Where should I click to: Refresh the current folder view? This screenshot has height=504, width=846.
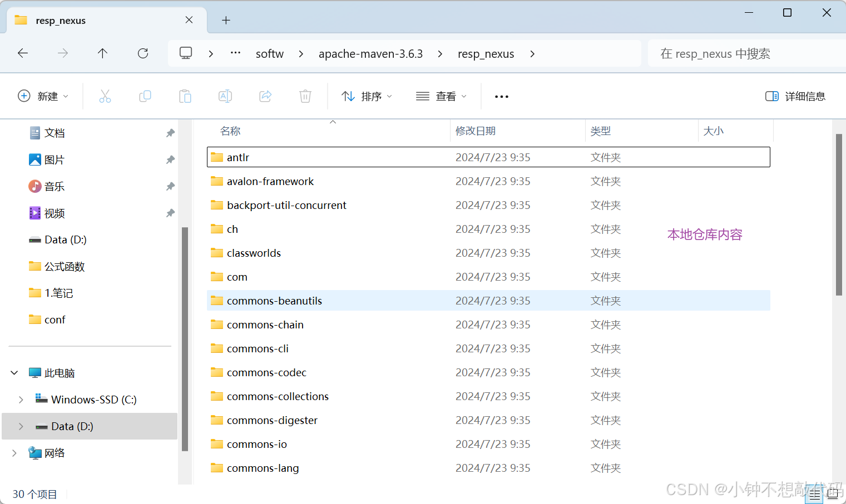(x=143, y=53)
